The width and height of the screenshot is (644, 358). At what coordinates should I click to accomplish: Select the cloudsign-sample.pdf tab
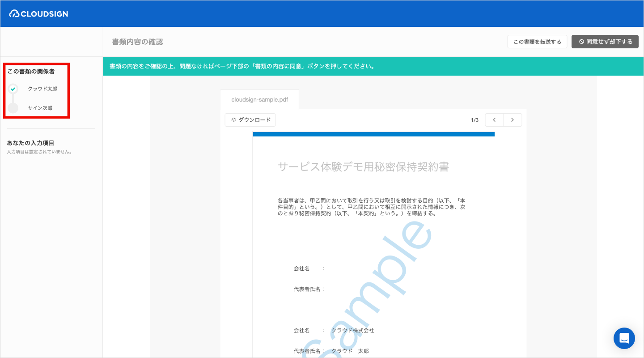[x=259, y=99]
